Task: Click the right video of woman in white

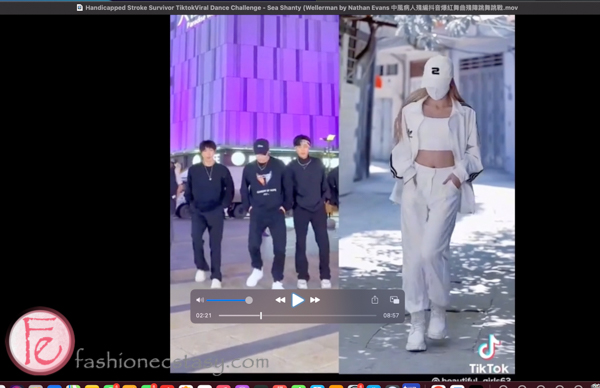Action: 427,194
